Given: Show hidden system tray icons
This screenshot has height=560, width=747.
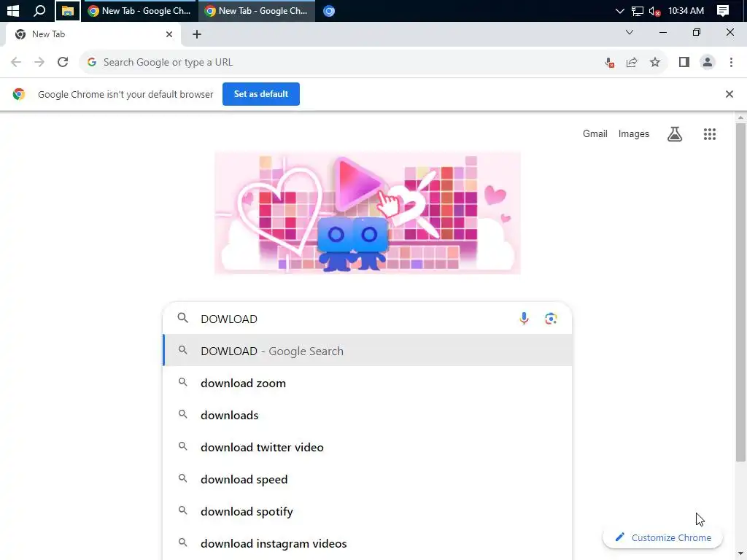Looking at the screenshot, I should coord(619,10).
